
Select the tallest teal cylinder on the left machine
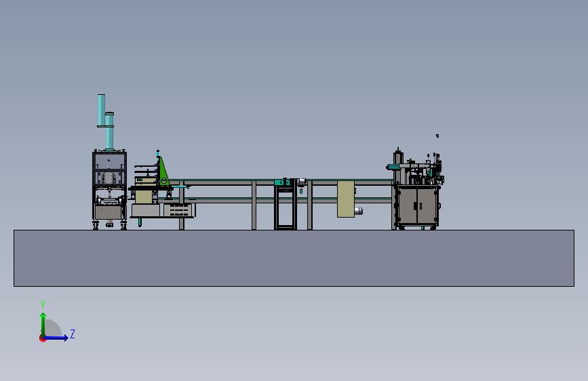pos(101,110)
